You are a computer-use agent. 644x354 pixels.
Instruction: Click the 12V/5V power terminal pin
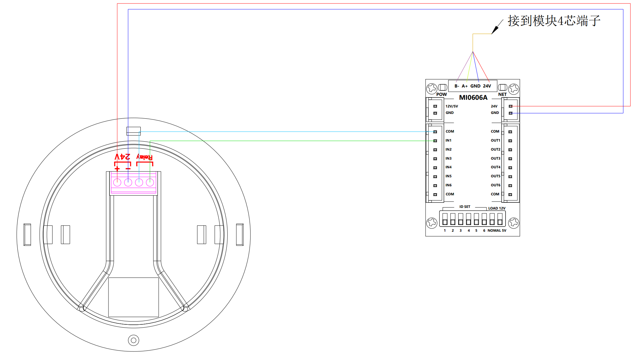coord(435,106)
